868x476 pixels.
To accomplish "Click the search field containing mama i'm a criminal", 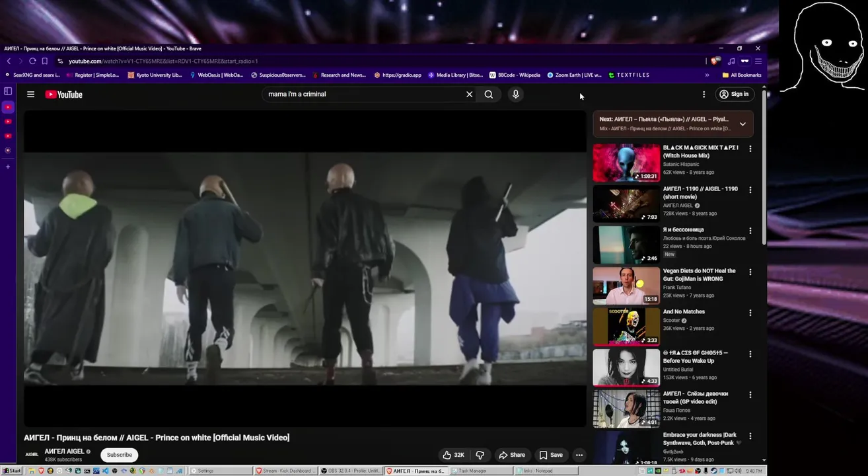I will (x=363, y=95).
